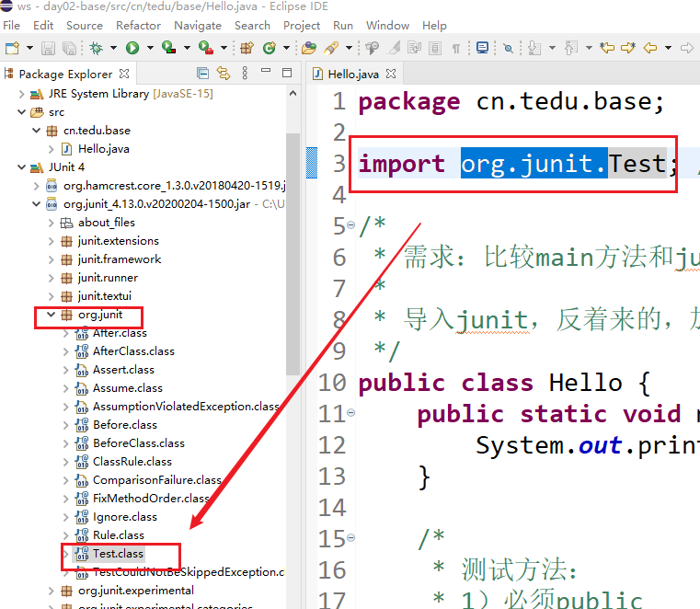Toggle the Skip All Breakpoints icon
Screen dimensions: 700x609
tap(508, 48)
